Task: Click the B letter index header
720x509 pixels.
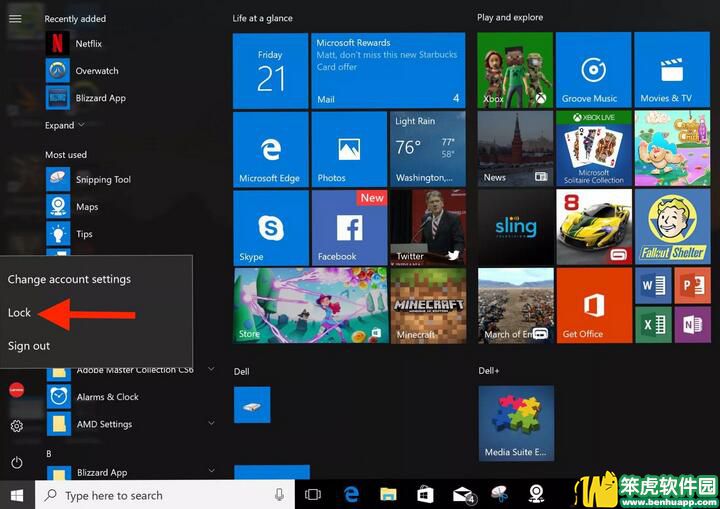Action: click(49, 453)
